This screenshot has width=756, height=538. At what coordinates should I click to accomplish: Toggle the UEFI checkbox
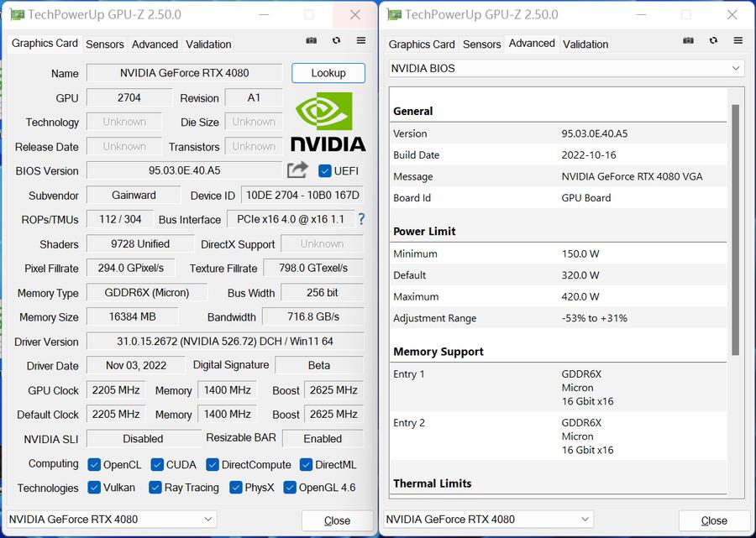point(325,171)
